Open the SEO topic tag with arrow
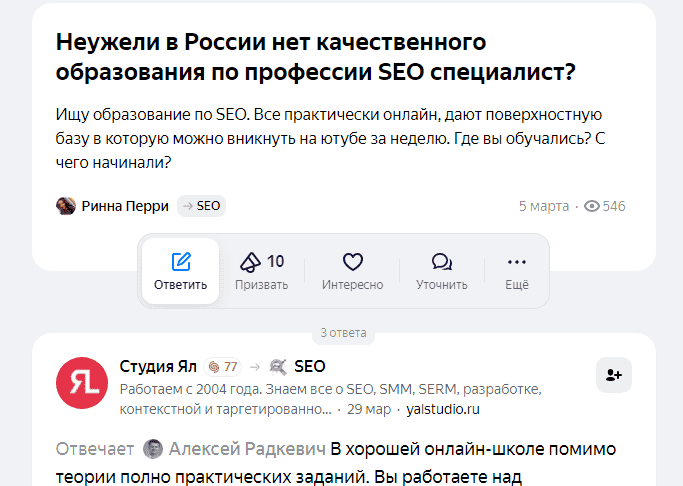 [x=201, y=206]
